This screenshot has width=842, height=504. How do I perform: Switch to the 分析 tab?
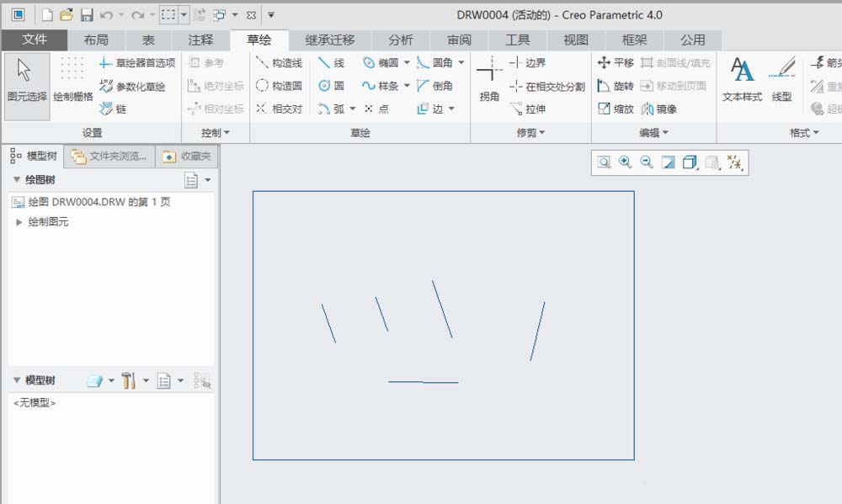(401, 40)
